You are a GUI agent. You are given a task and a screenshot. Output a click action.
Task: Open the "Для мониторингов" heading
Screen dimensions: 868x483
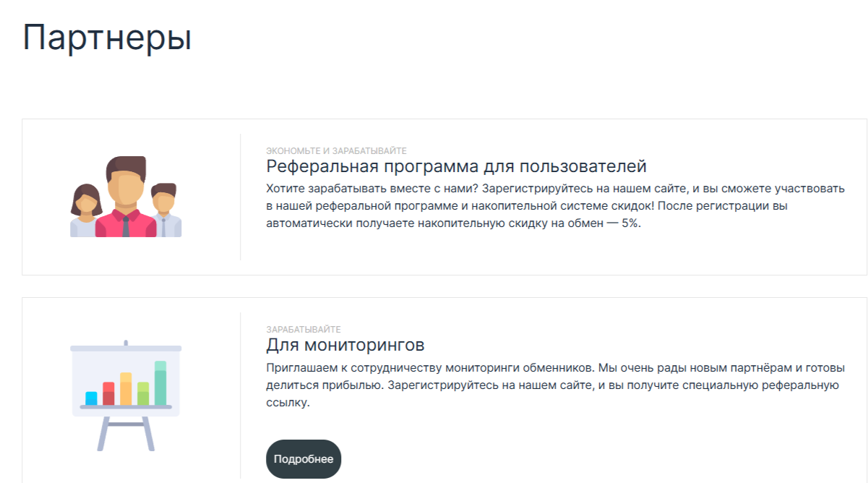pyautogui.click(x=345, y=344)
